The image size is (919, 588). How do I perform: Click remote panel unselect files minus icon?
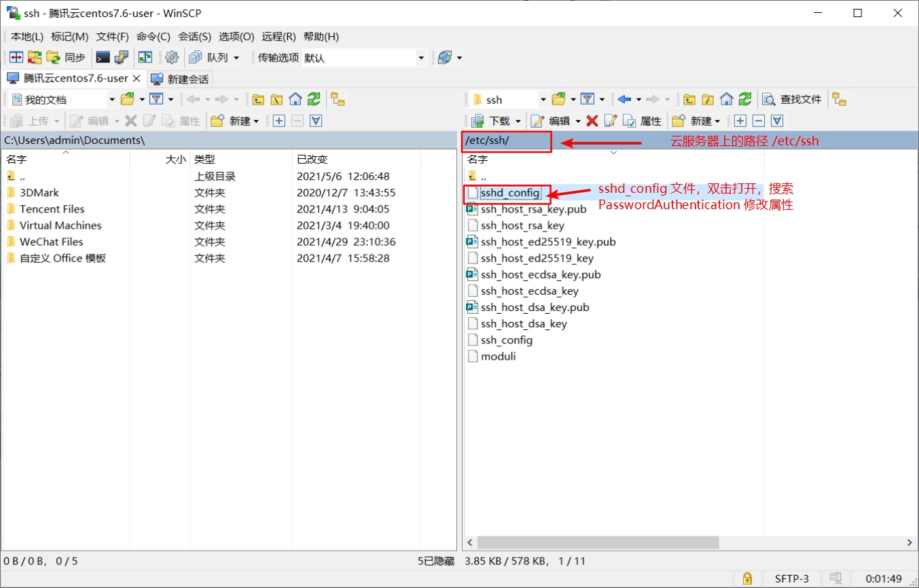pos(759,121)
